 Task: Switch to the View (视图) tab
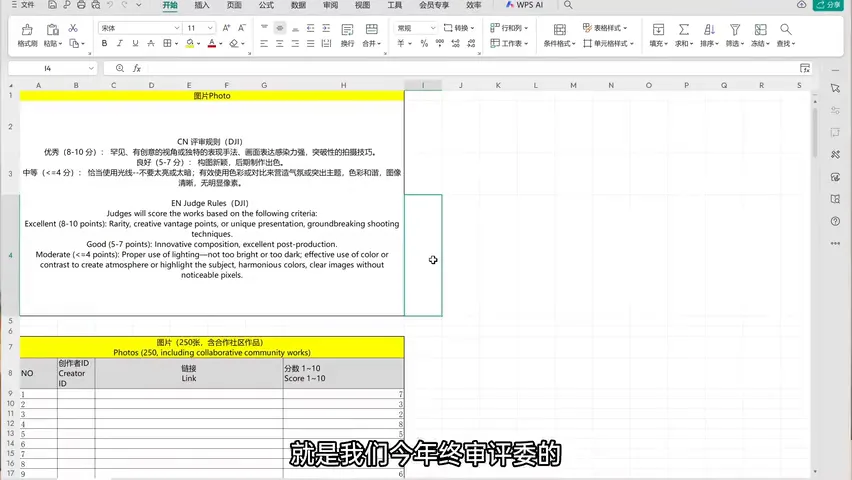(x=362, y=5)
